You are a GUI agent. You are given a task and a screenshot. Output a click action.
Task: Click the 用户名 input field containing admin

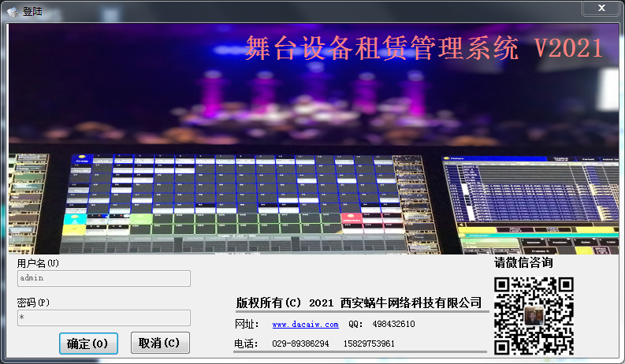click(x=103, y=278)
